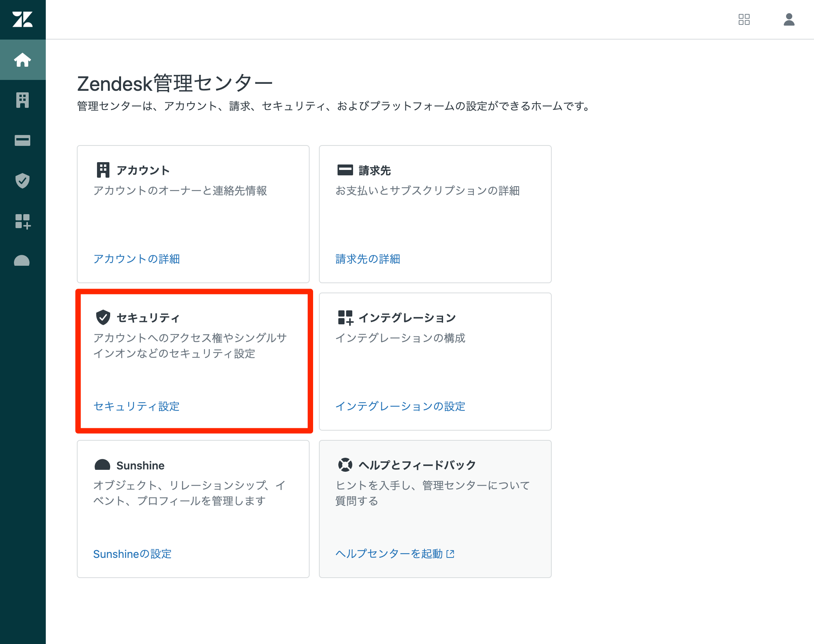The width and height of the screenshot is (814, 644).
Task: Open the Sunshineの設定 link
Action: (132, 554)
